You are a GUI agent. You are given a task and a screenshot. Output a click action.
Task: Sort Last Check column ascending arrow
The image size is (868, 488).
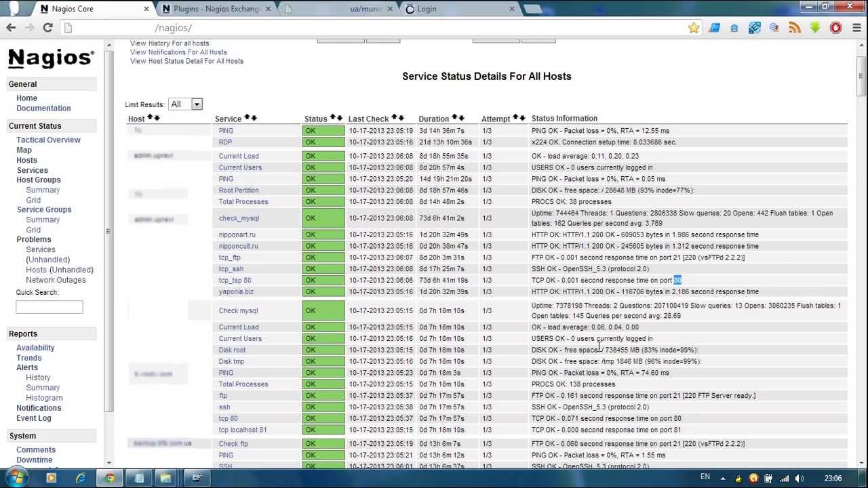coord(395,119)
